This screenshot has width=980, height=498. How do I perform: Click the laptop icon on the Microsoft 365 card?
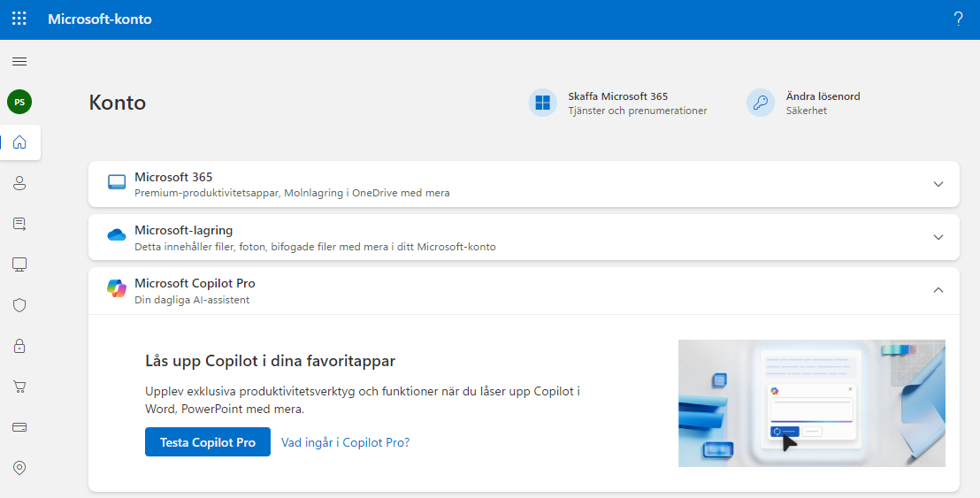pyautogui.click(x=117, y=182)
